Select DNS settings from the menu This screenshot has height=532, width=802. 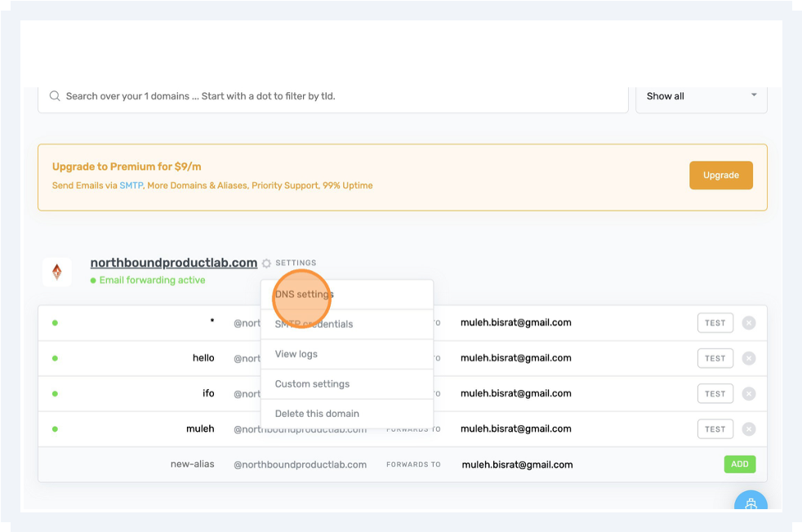pos(305,295)
